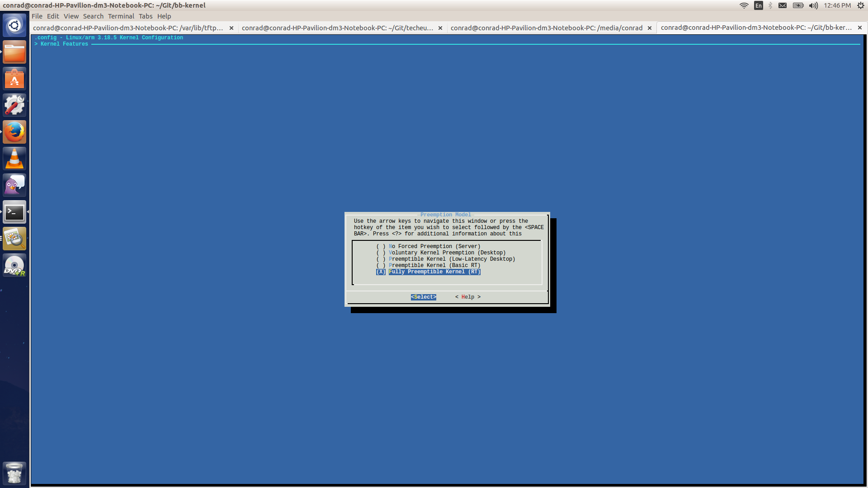Launch VLC media player icon
868x488 pixels.
pyautogui.click(x=14, y=159)
